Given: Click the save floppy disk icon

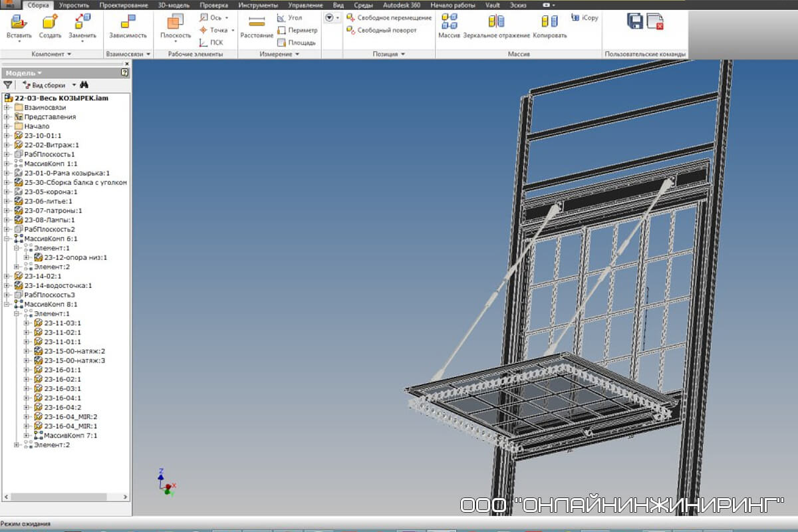Looking at the screenshot, I should [635, 21].
